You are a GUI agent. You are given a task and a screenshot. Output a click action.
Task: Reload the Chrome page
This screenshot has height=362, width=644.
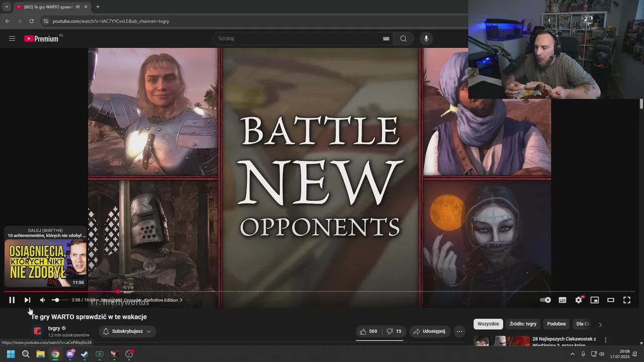31,21
